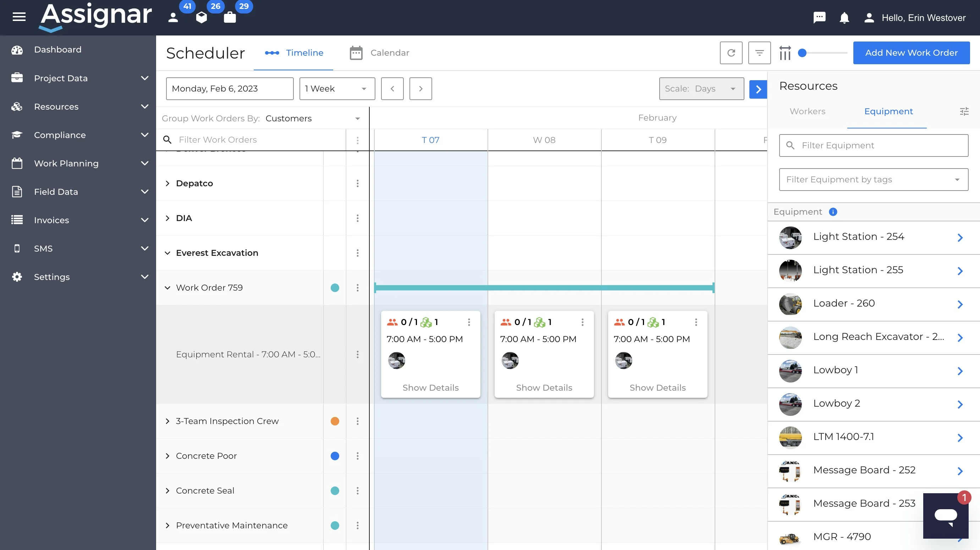The image size is (980, 550).
Task: Open options menu for Everest Excavation
Action: pos(357,253)
